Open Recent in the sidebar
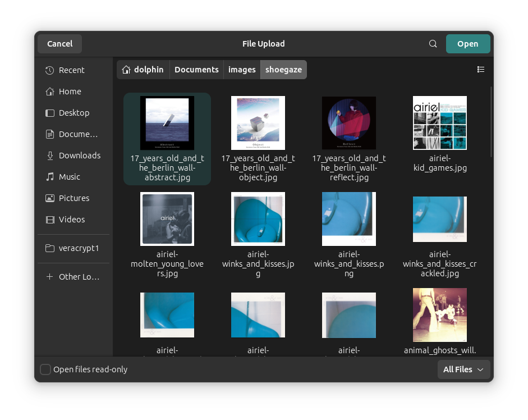This screenshot has width=528, height=420. click(74, 70)
